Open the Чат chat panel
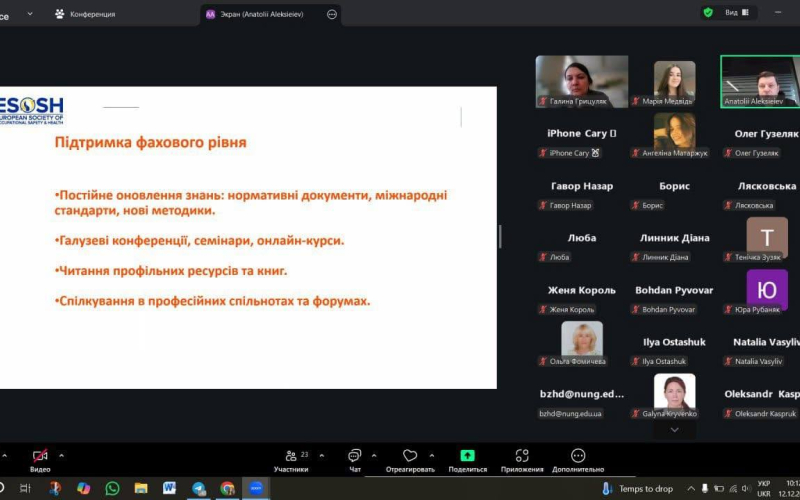800x500 pixels. point(354,457)
